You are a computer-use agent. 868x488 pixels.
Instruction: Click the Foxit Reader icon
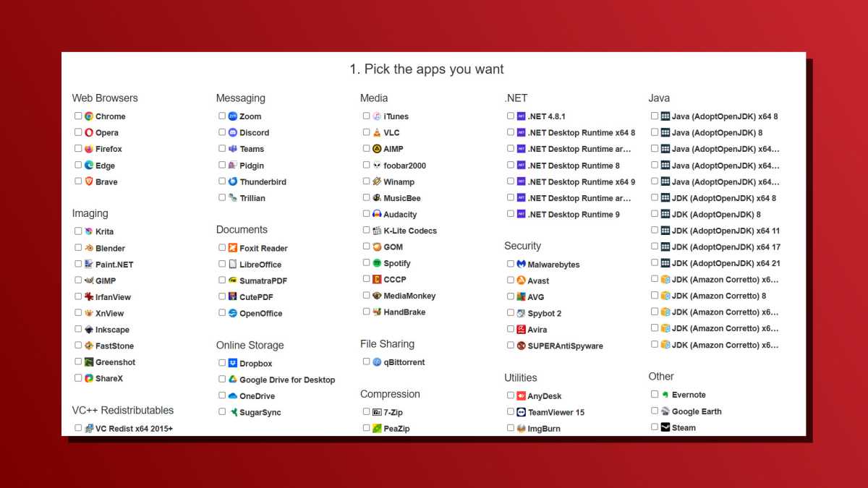click(233, 247)
